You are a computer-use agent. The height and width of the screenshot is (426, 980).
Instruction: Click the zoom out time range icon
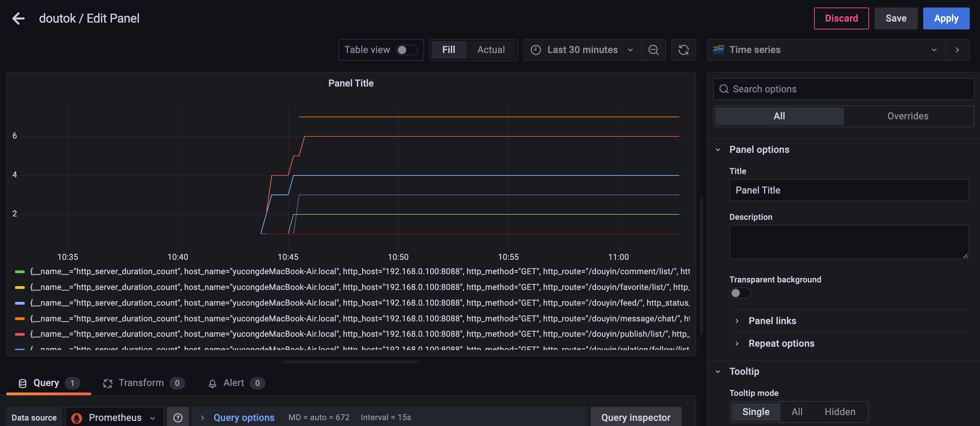coord(653,50)
